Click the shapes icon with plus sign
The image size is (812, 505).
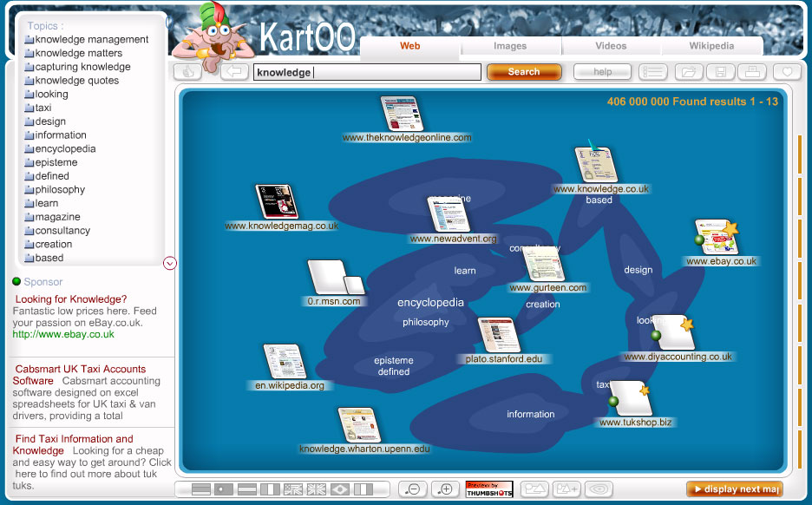[x=566, y=489]
